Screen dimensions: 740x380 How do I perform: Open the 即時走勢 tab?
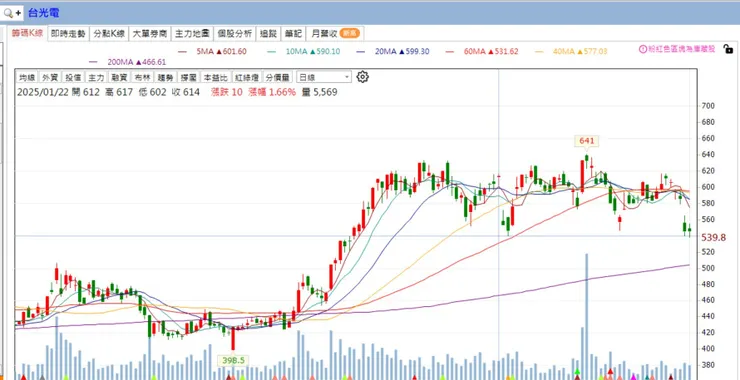pos(69,34)
